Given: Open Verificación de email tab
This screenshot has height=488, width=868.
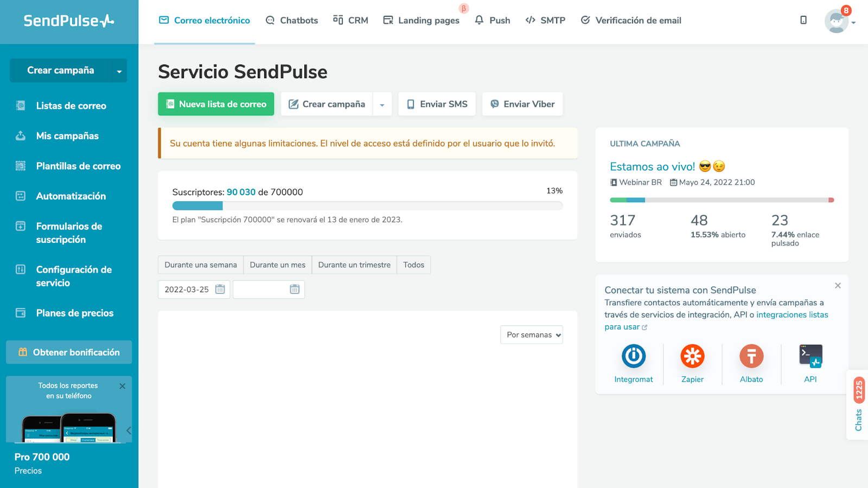Looking at the screenshot, I should click(631, 21).
